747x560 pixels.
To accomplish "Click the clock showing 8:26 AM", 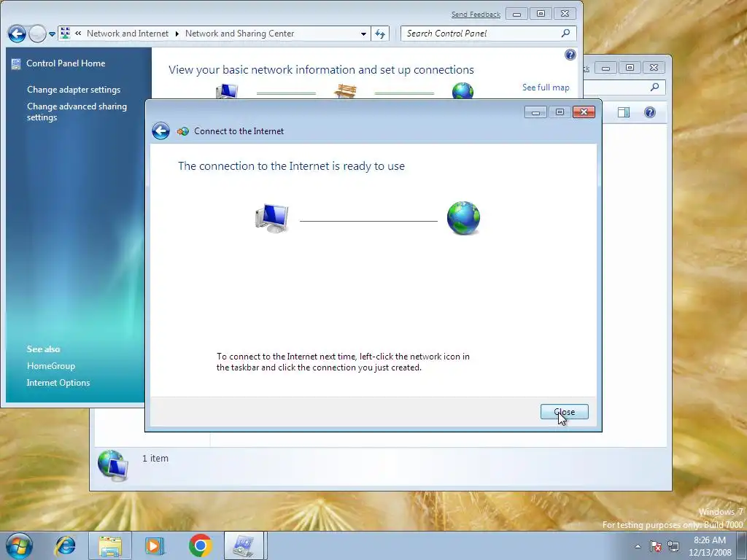I will [x=710, y=545].
